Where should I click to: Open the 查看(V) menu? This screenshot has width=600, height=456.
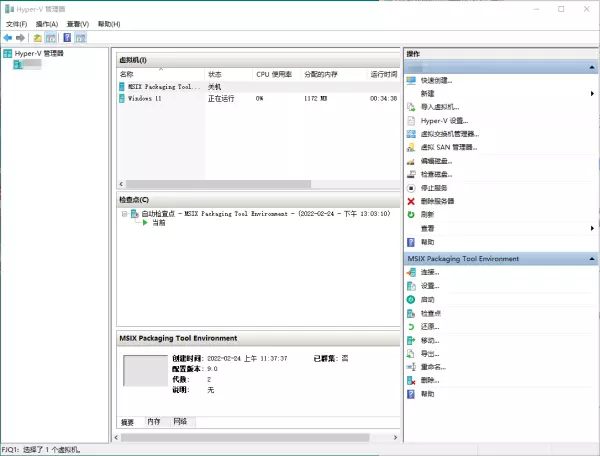78,24
